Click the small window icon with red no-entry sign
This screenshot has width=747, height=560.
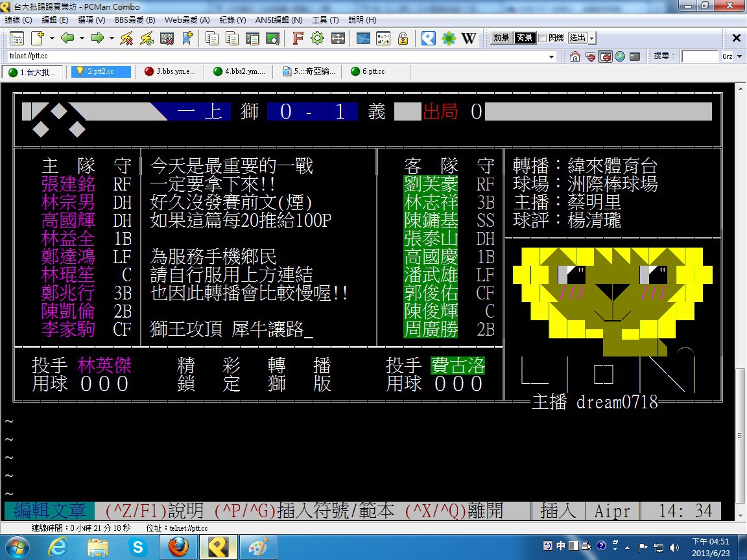[x=590, y=56]
